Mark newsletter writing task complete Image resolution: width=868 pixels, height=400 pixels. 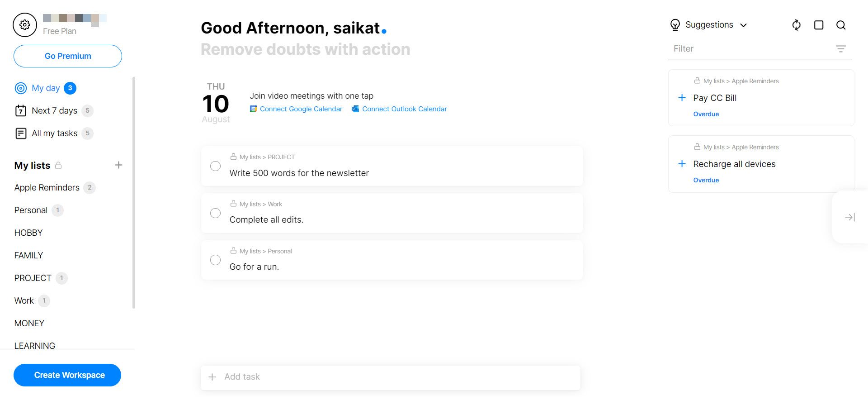(216, 166)
